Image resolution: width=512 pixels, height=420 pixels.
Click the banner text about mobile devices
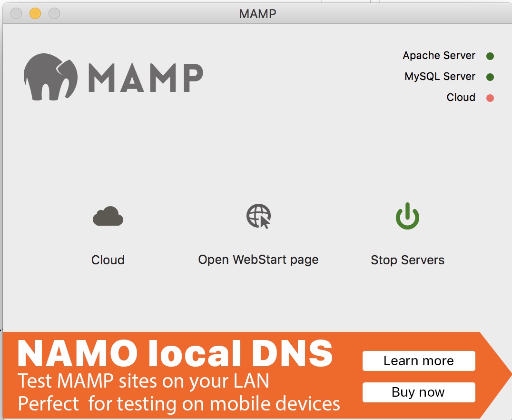(178, 404)
